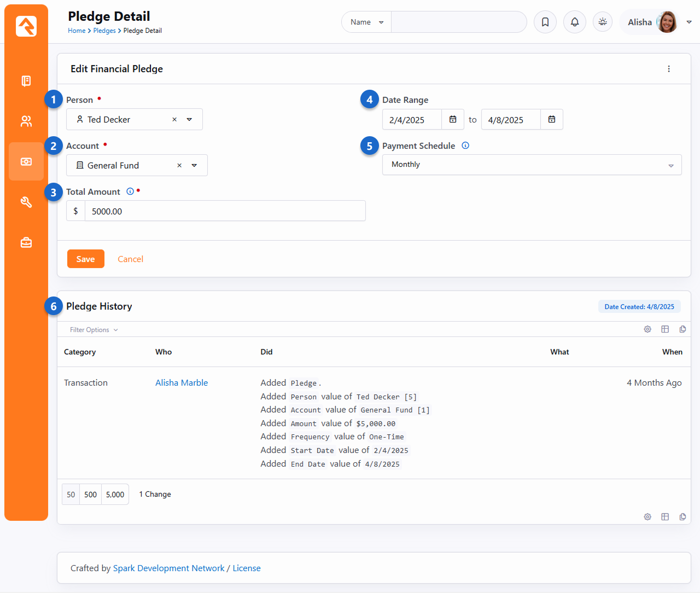Open the Account picker dropdown arrow

click(x=194, y=166)
